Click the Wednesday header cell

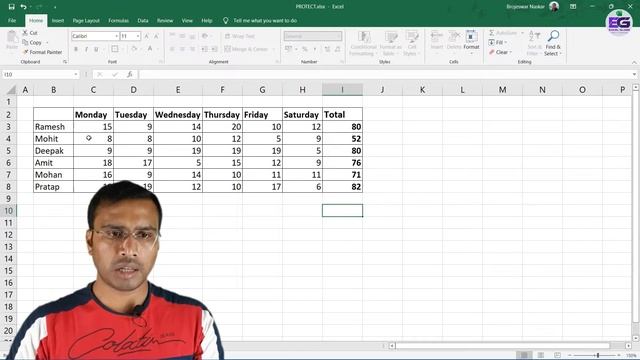(178, 115)
